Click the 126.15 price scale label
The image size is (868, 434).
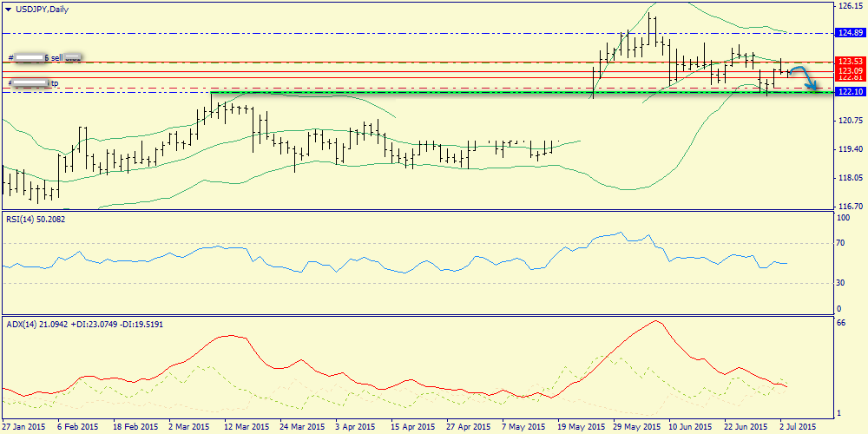(848, 6)
